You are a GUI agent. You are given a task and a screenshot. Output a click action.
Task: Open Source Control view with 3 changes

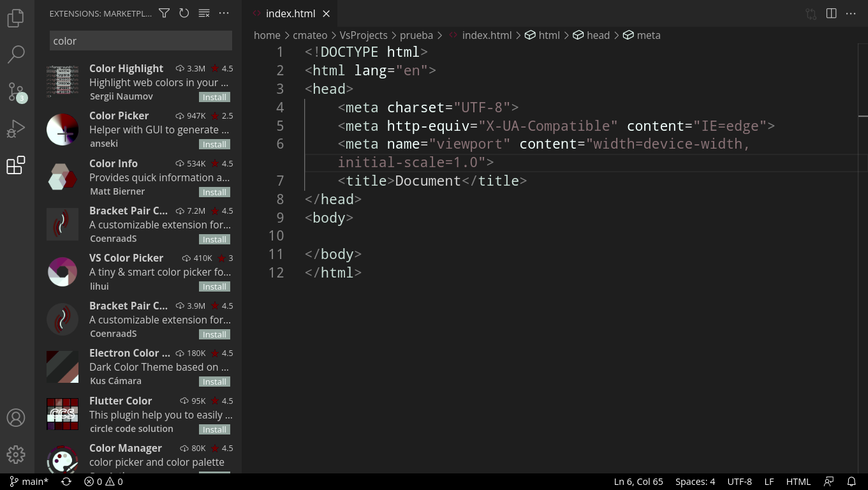[x=16, y=92]
